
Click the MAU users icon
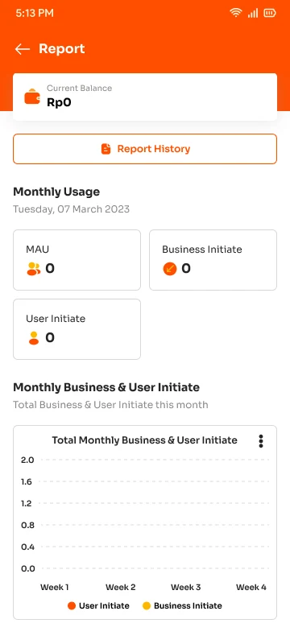pyautogui.click(x=33, y=269)
